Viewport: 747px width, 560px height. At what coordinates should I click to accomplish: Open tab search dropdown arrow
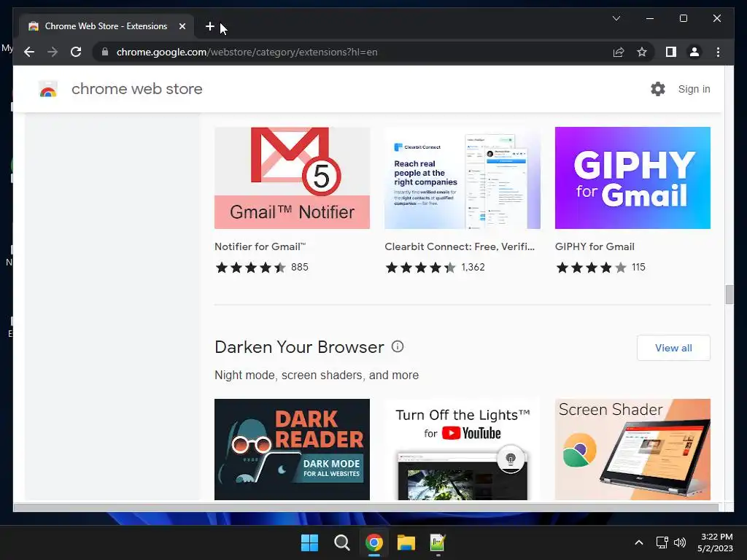pos(616,18)
